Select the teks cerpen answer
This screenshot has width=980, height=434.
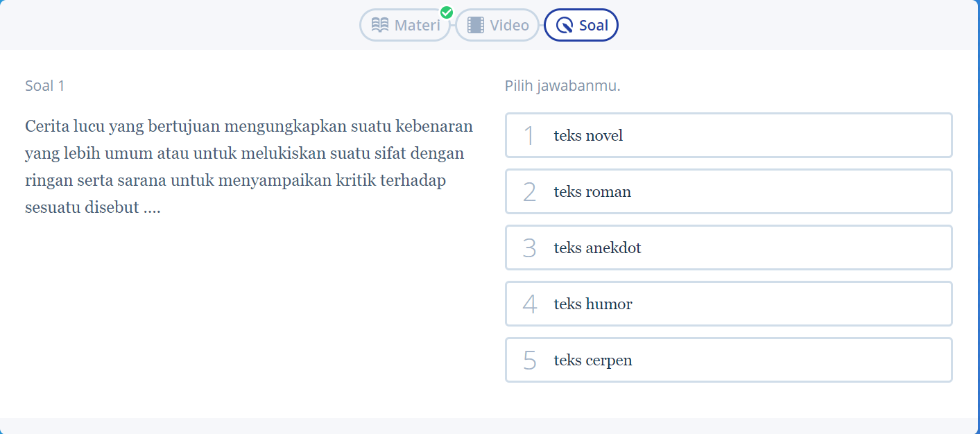click(x=729, y=360)
